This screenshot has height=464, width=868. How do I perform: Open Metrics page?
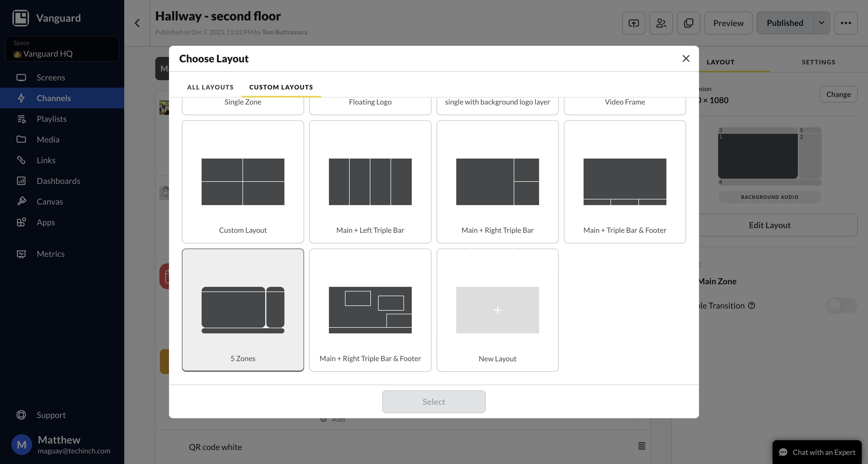click(x=50, y=254)
